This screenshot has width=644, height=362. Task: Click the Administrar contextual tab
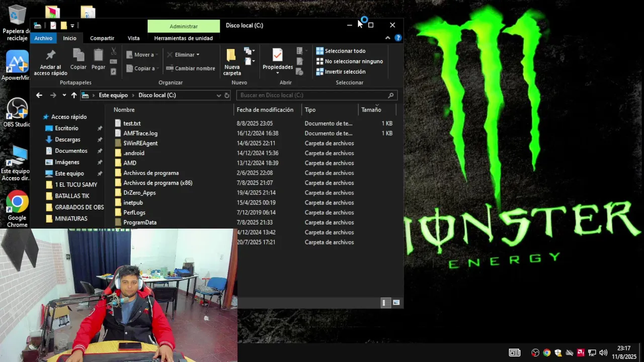(184, 26)
